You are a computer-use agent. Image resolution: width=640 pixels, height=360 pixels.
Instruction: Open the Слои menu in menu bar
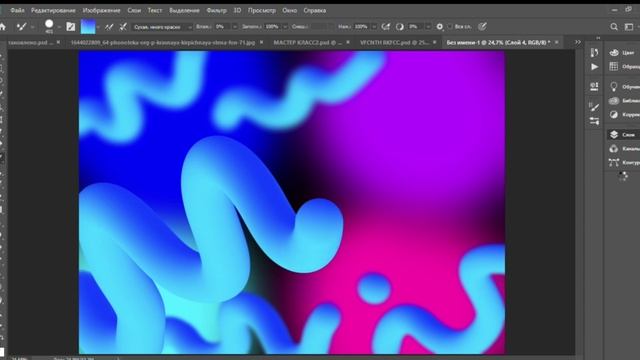(134, 10)
